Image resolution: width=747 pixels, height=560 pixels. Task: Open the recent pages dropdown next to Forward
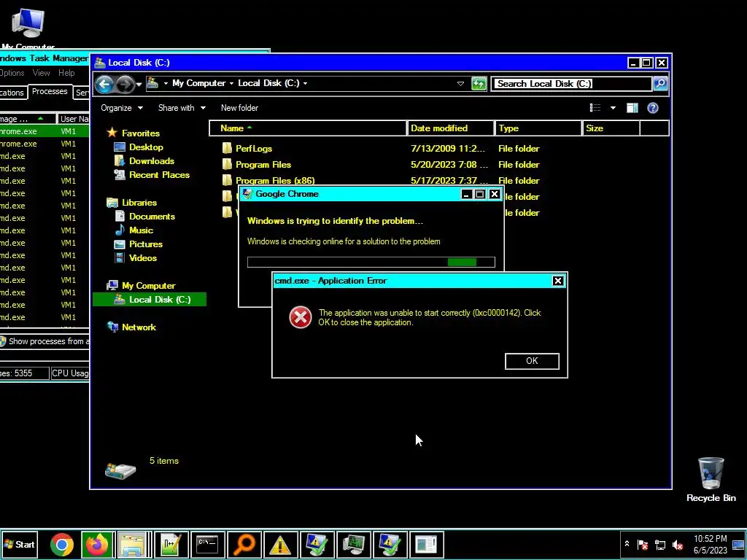[139, 85]
